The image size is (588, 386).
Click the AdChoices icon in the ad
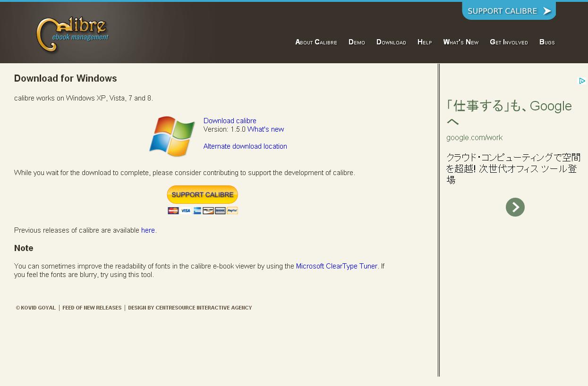point(582,81)
